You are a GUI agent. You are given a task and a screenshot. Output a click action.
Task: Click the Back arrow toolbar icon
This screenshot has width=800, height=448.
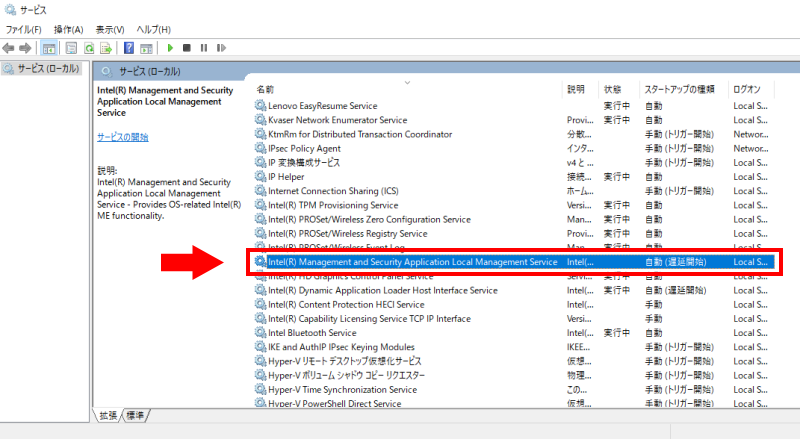pos(9,47)
